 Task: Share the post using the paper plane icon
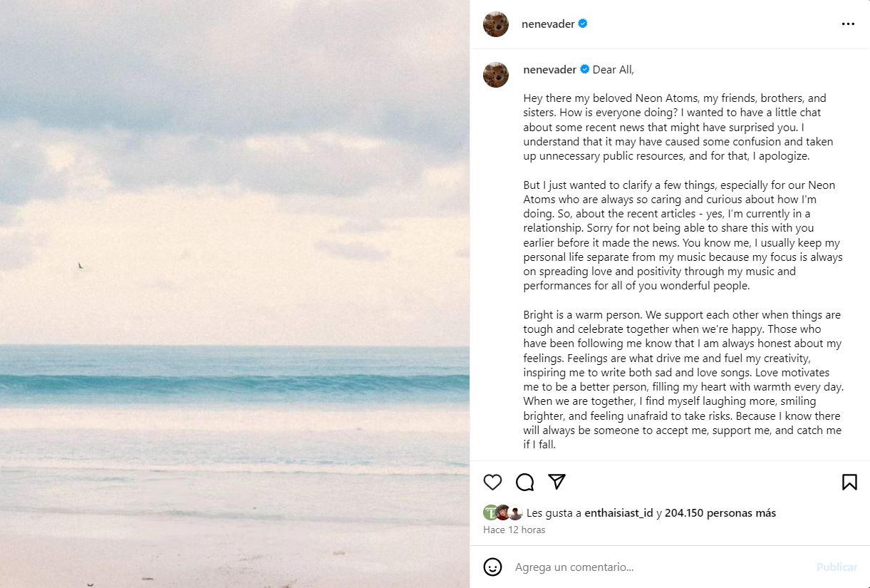(556, 482)
